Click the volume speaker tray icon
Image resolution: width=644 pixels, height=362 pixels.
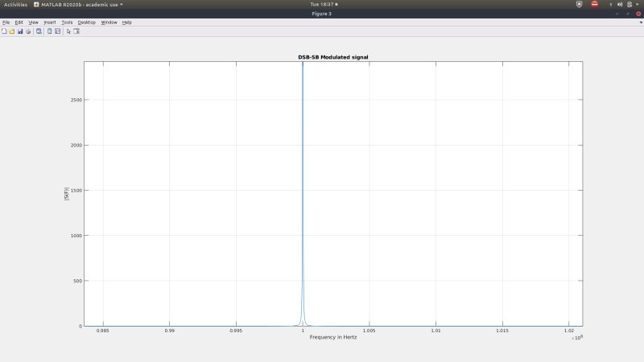(620, 5)
